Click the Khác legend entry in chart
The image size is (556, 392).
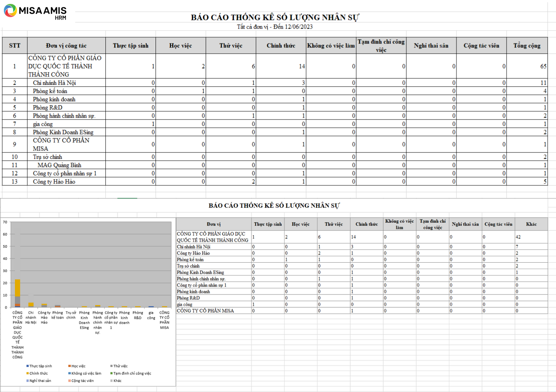coord(117,381)
